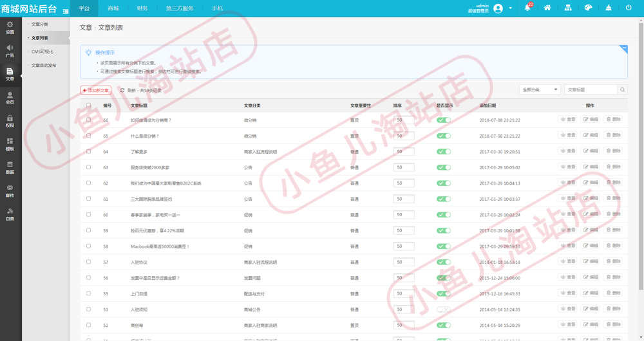This screenshot has width=644, height=341.
Task: Switch to 平台 top tab
Action: [x=84, y=8]
